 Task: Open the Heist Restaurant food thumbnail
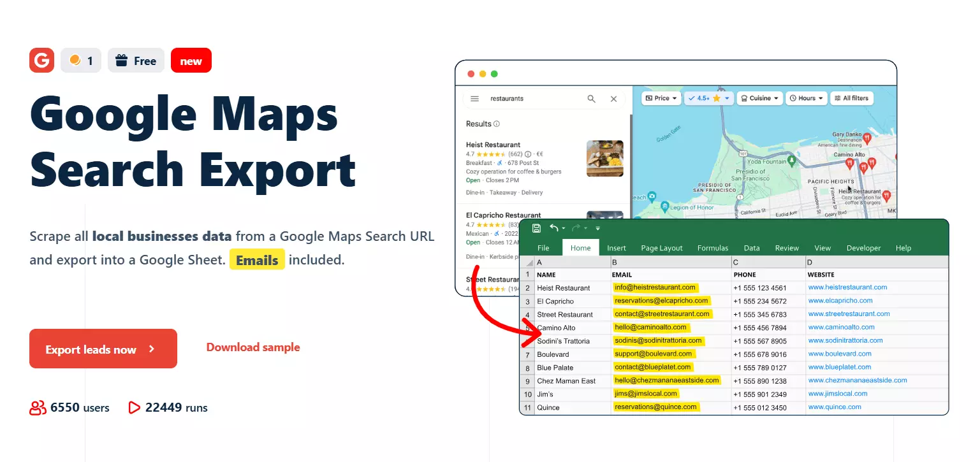click(604, 158)
